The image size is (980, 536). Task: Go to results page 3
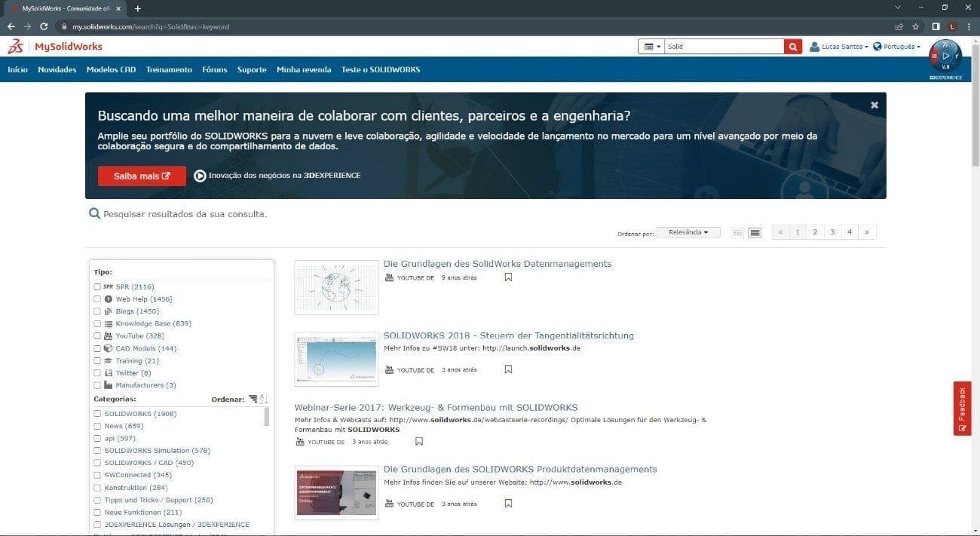click(832, 232)
